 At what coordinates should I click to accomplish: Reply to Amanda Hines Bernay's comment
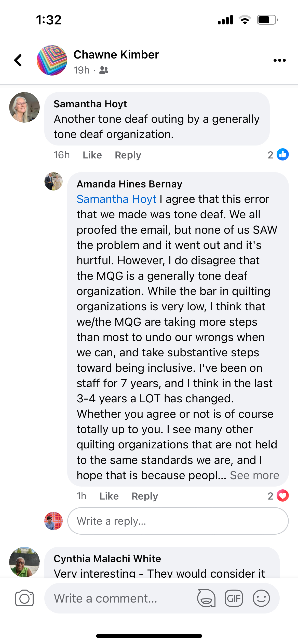[145, 496]
